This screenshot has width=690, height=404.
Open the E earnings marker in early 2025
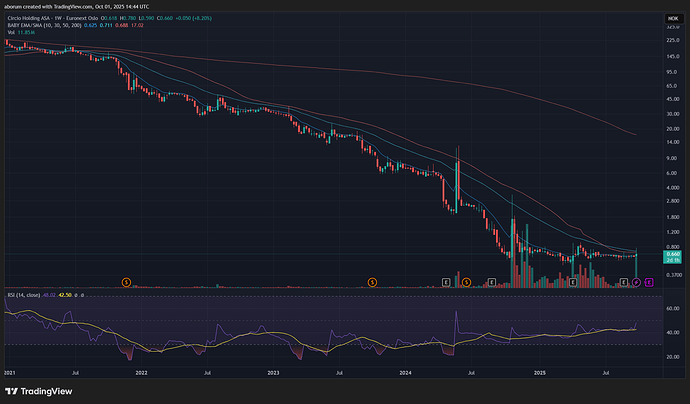[x=572, y=283]
